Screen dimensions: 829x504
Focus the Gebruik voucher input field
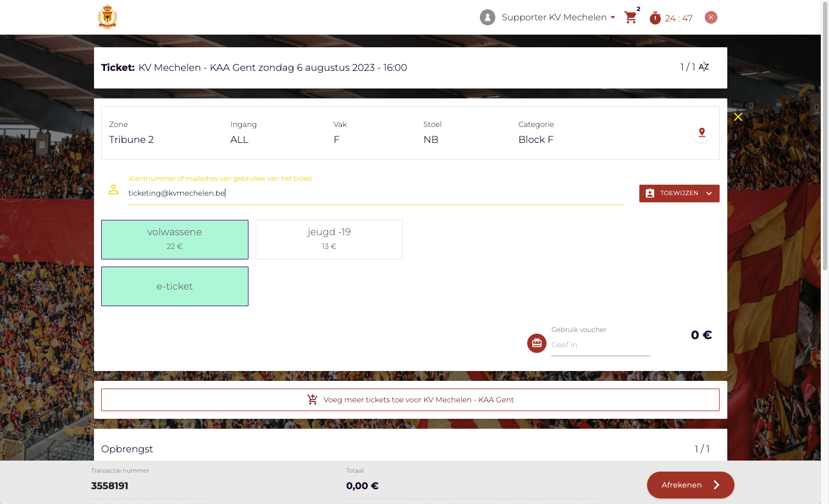pos(600,345)
